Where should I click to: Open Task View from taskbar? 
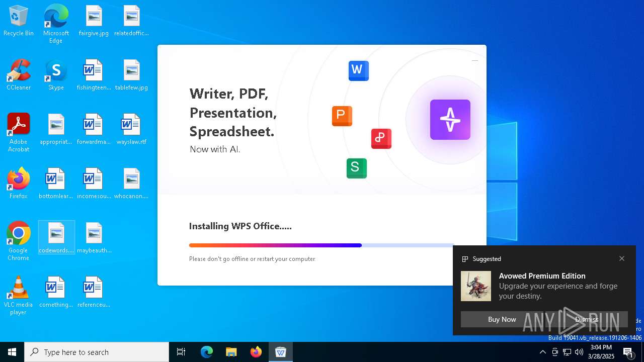pyautogui.click(x=181, y=352)
